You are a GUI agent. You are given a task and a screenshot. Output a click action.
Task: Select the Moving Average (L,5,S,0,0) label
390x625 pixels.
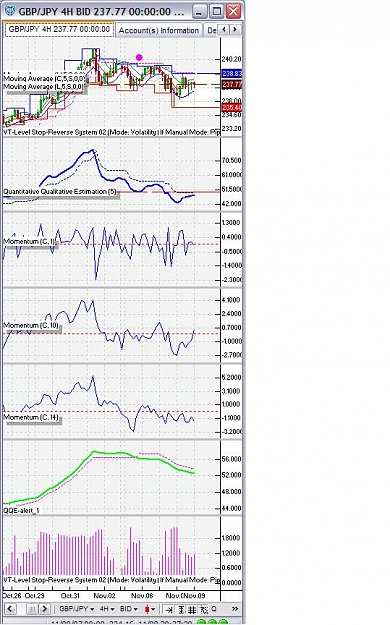tap(44, 86)
